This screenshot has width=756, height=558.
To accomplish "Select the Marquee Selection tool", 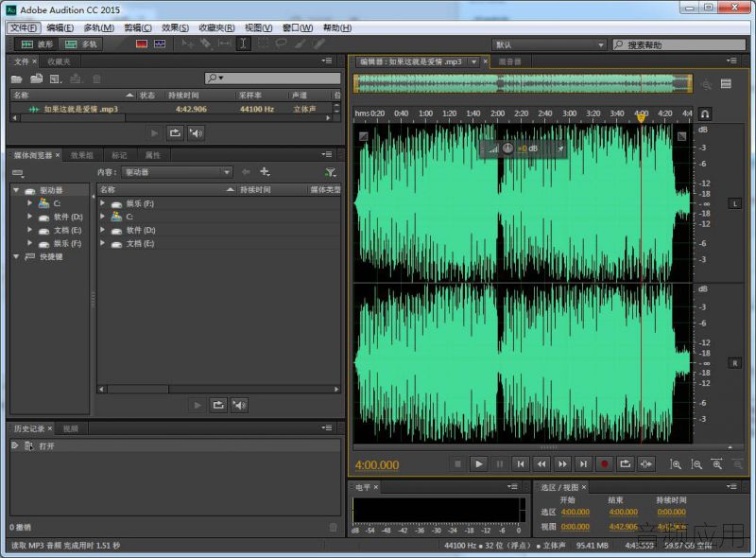I will pyautogui.click(x=264, y=44).
